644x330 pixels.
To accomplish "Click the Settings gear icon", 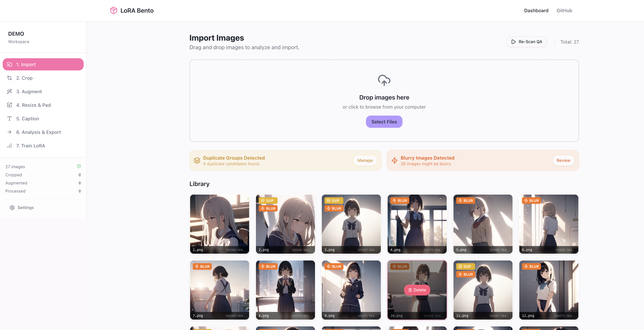I will coord(12,208).
